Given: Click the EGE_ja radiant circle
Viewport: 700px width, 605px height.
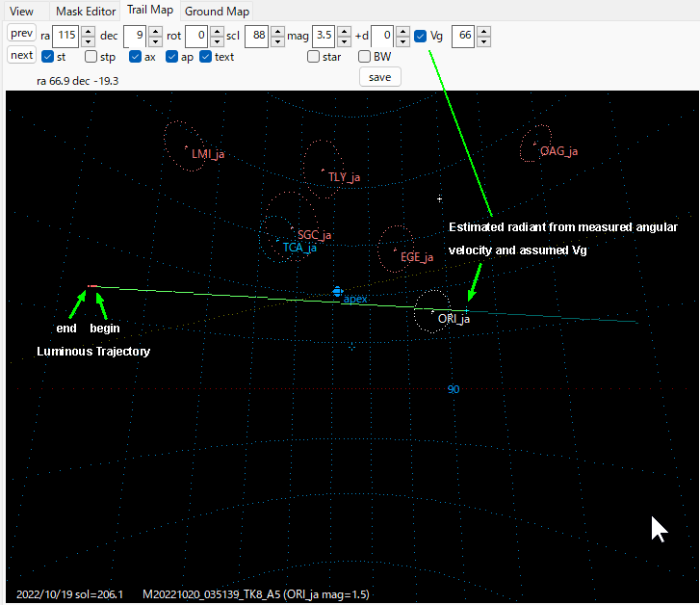Looking at the screenshot, I should click(397, 250).
